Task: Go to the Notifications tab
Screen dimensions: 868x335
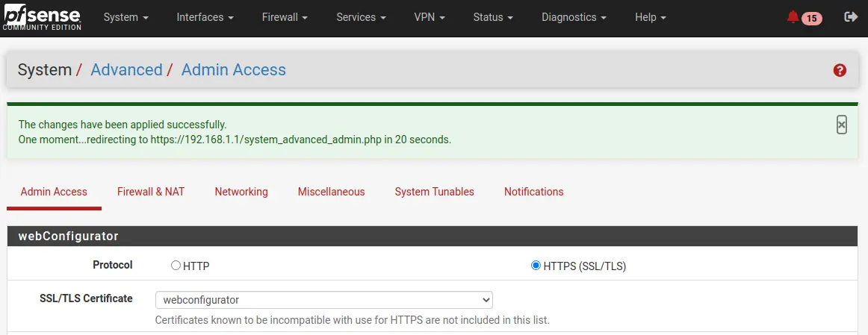Action: point(533,192)
